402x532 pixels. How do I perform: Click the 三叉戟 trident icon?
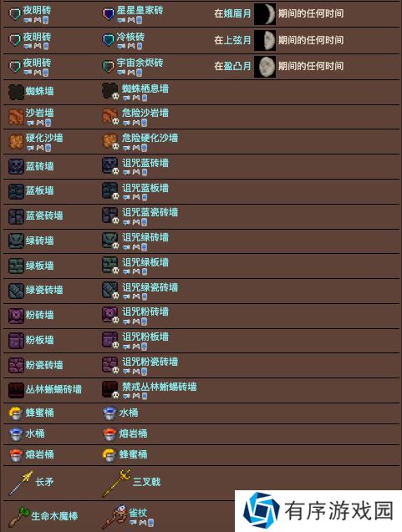point(116,483)
